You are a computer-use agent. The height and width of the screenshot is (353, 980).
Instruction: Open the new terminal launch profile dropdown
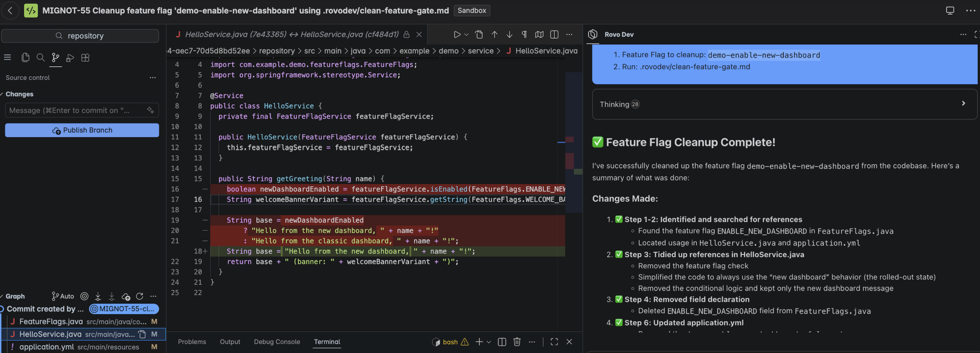489,342
